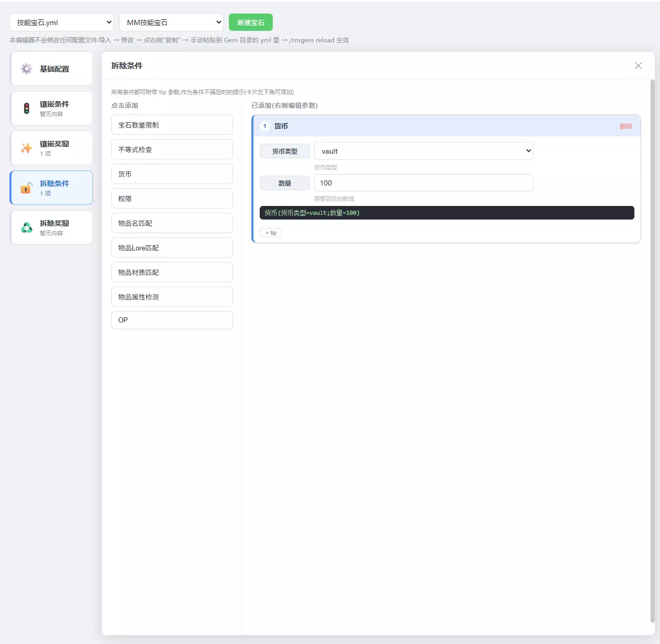Click the 数量 field label
The image size is (660, 644).
(x=285, y=183)
